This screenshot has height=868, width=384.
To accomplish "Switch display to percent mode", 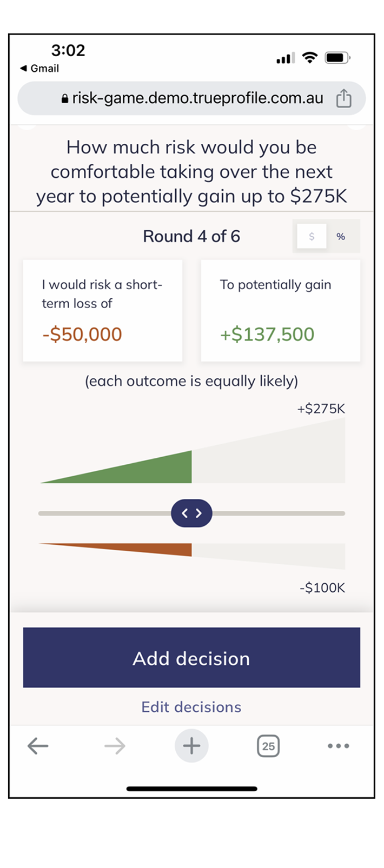I will (x=341, y=237).
